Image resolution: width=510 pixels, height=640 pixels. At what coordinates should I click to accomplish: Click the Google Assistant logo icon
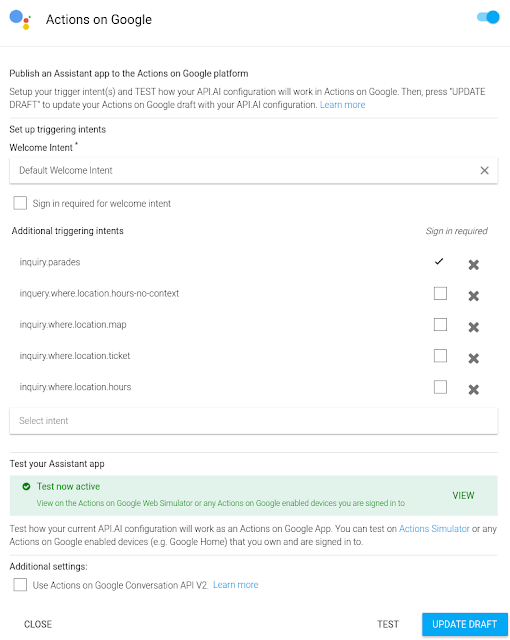click(20, 20)
